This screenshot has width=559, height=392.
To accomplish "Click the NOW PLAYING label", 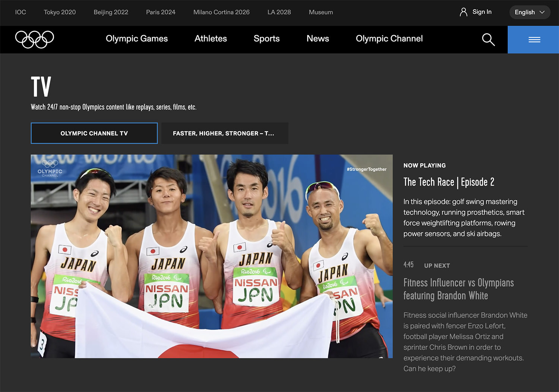I will pyautogui.click(x=424, y=165).
